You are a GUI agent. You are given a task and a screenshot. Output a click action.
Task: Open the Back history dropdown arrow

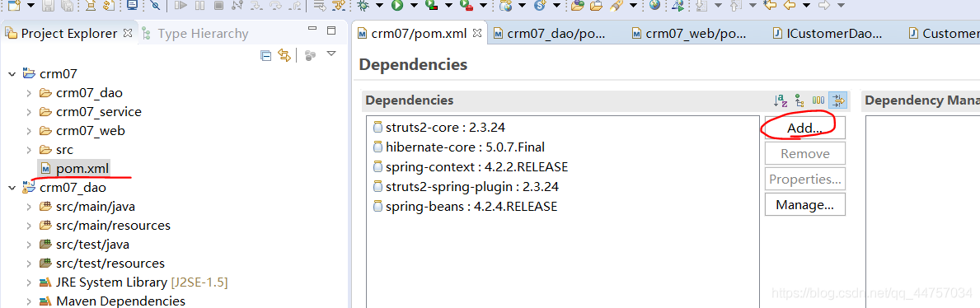click(806, 6)
